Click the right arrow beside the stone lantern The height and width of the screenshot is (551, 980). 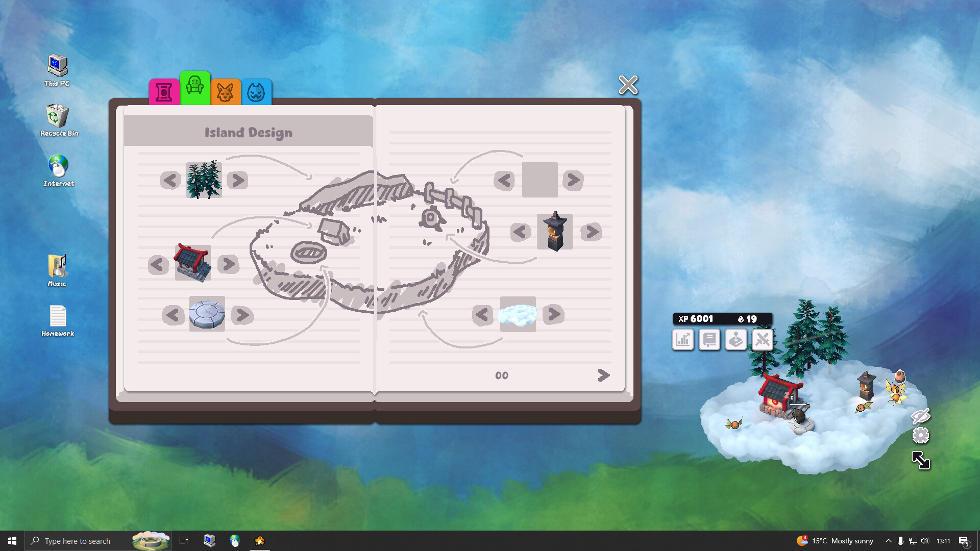point(591,232)
